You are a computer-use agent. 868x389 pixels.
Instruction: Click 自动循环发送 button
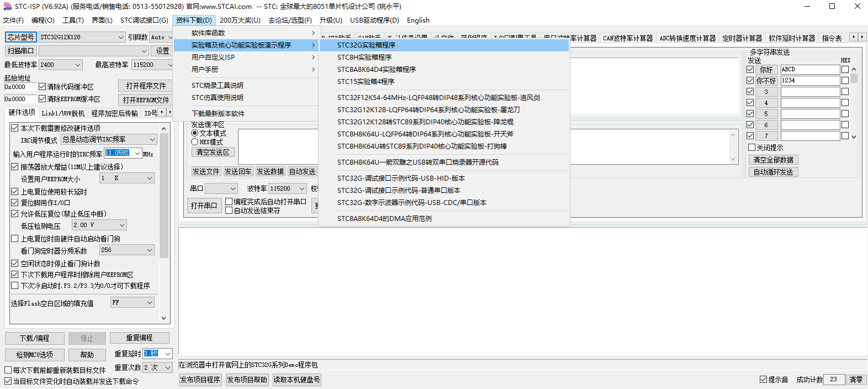pyautogui.click(x=773, y=172)
